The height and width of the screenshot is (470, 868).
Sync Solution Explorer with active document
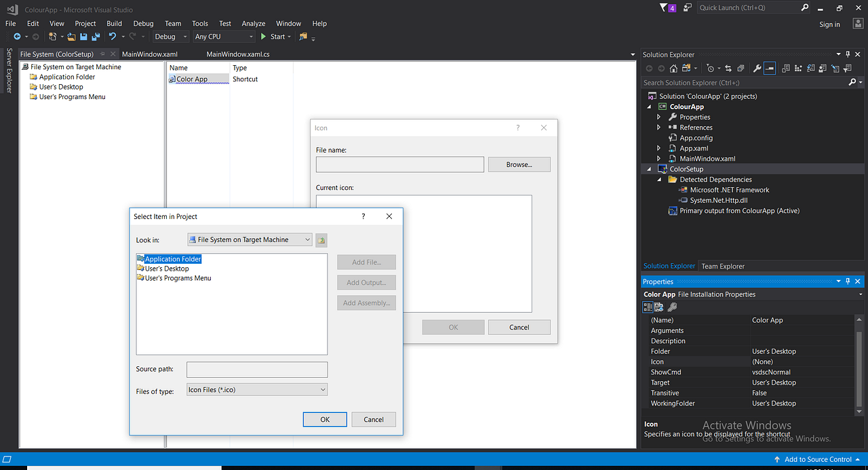tap(728, 68)
